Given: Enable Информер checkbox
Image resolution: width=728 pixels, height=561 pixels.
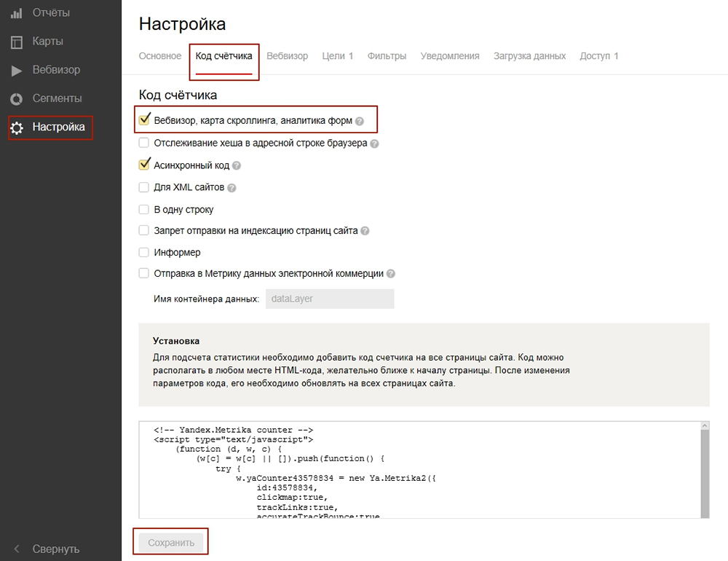Looking at the screenshot, I should (x=143, y=252).
